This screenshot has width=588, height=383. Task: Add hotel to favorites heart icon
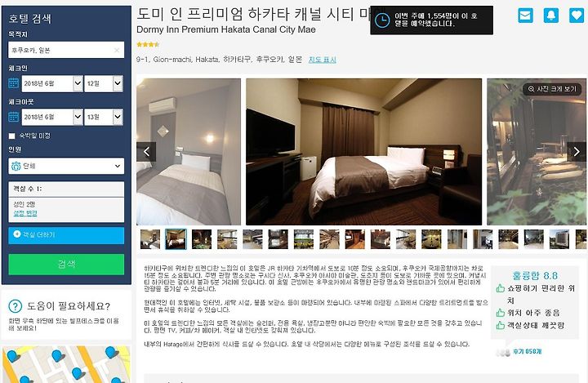[577, 16]
